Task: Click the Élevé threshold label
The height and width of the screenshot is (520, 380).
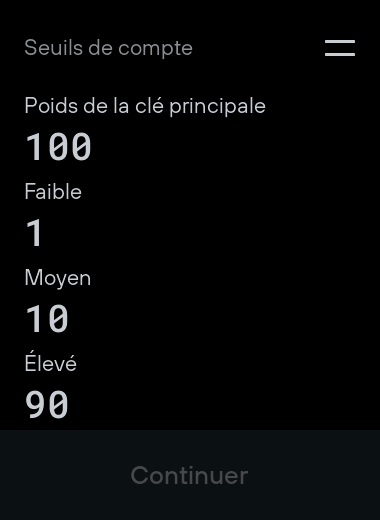Action: point(51,362)
